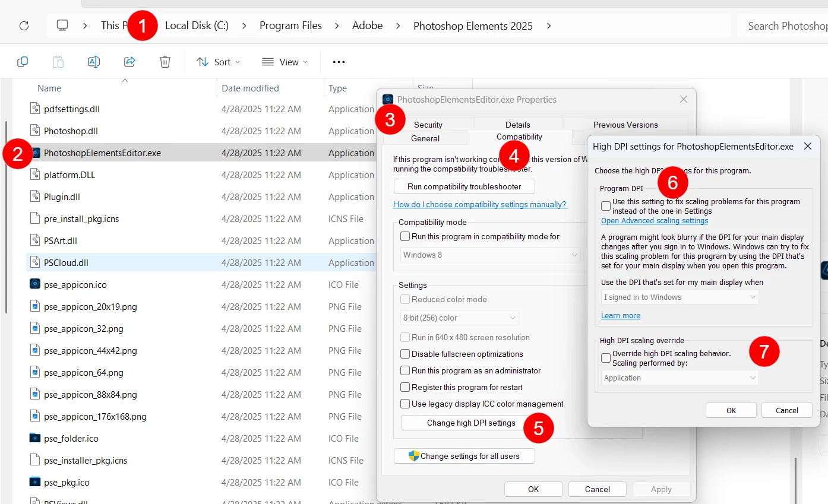The image size is (828, 504).
Task: Click the pse_appicon_20x19.png file icon
Action: click(x=35, y=306)
